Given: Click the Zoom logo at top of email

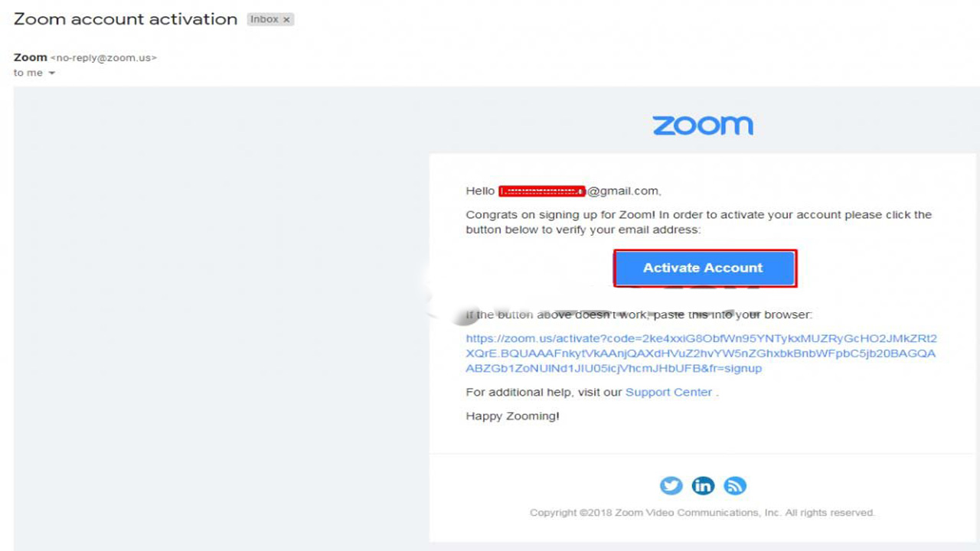Looking at the screenshot, I should pos(703,126).
